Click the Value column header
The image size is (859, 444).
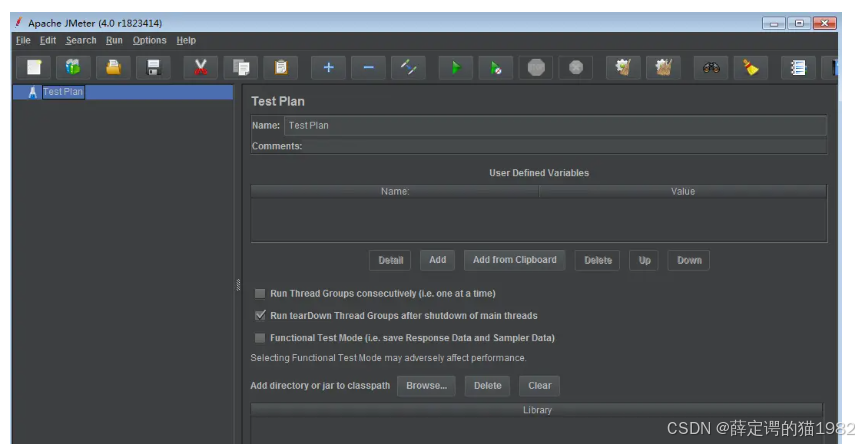pyautogui.click(x=683, y=191)
